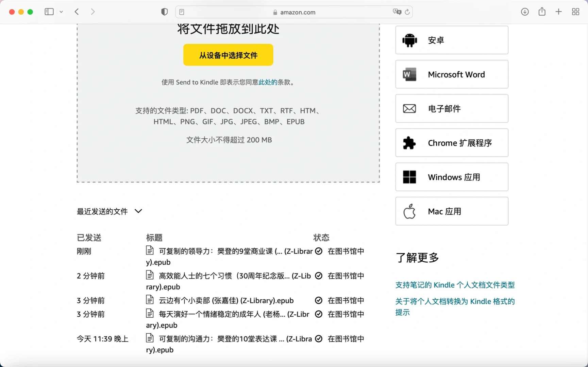Click status checkmark for 高效能人士的七个习惯 row

319,276
